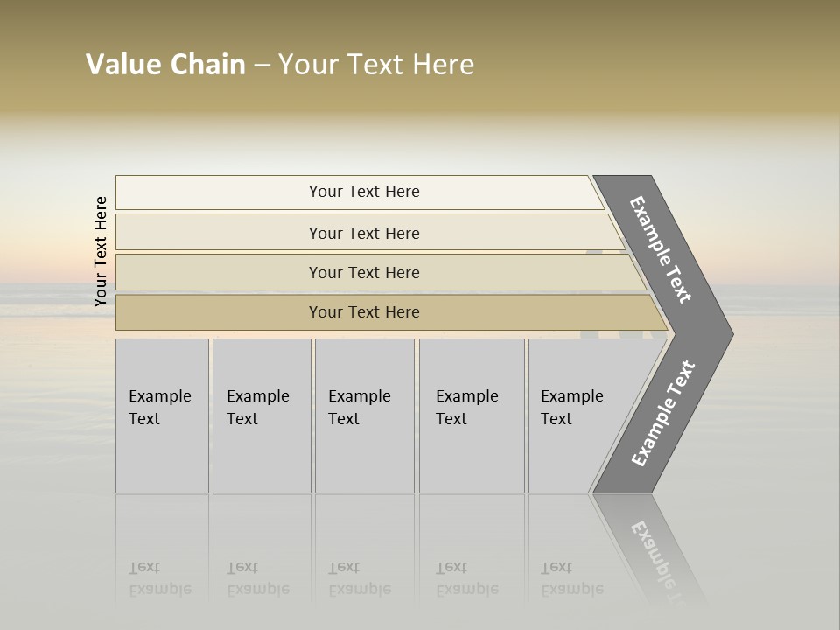Select the reflected text under middle gray box
840x630 pixels.
coord(359,578)
